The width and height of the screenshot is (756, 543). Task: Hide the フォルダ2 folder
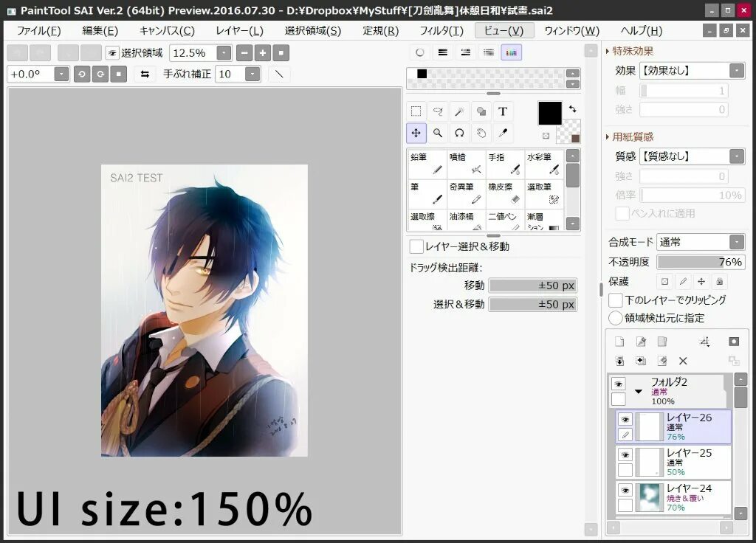[619, 384]
